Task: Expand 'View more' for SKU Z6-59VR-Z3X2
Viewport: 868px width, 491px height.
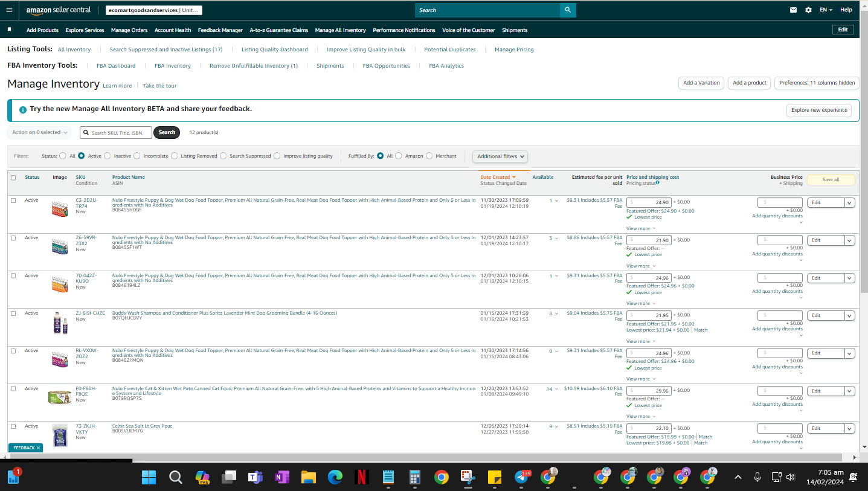Action: click(x=640, y=266)
